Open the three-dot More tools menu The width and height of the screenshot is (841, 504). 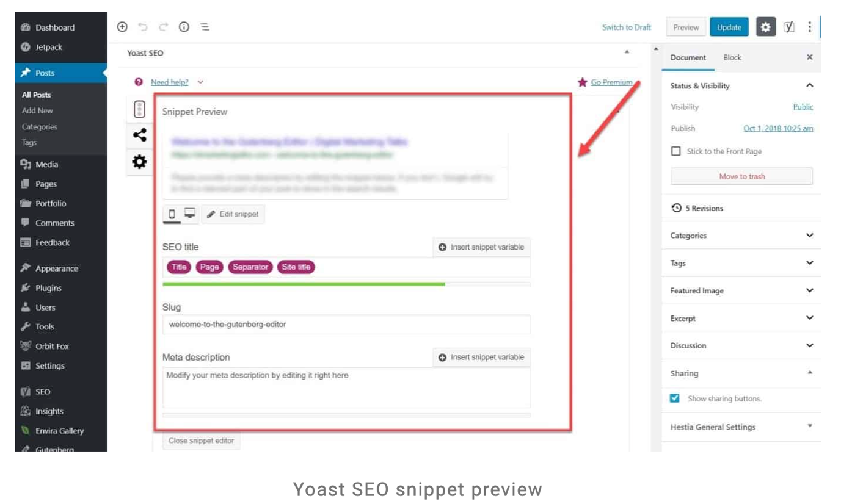[x=809, y=27]
